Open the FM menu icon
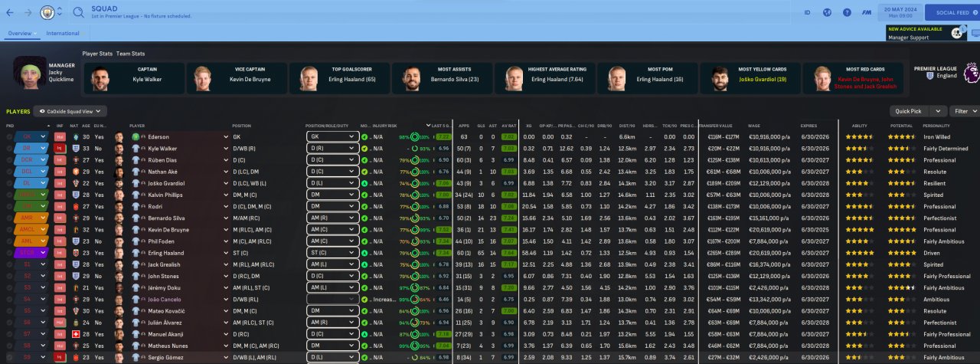The width and height of the screenshot is (980, 364). (866, 12)
